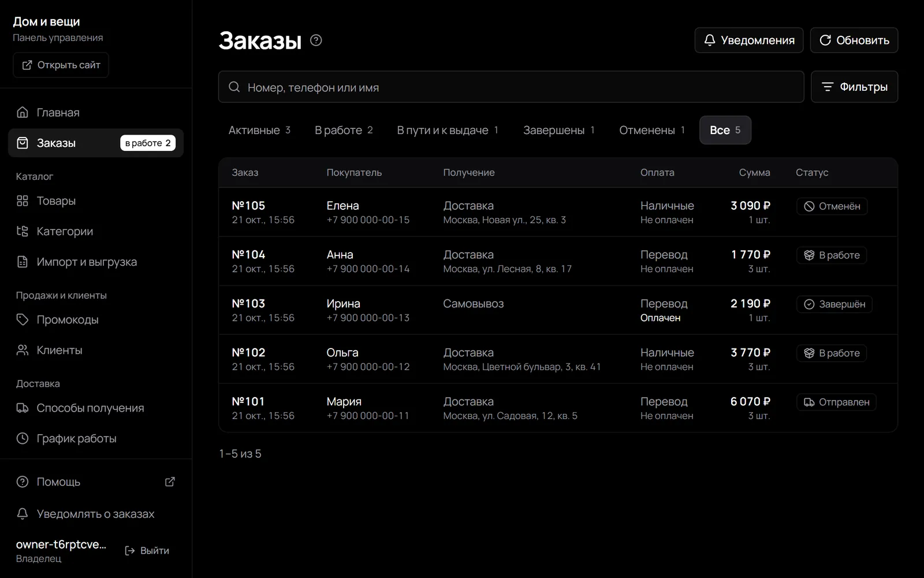Screen dimensions: 924x578
Task: Click the magnifier icon in search field
Action: tap(234, 87)
